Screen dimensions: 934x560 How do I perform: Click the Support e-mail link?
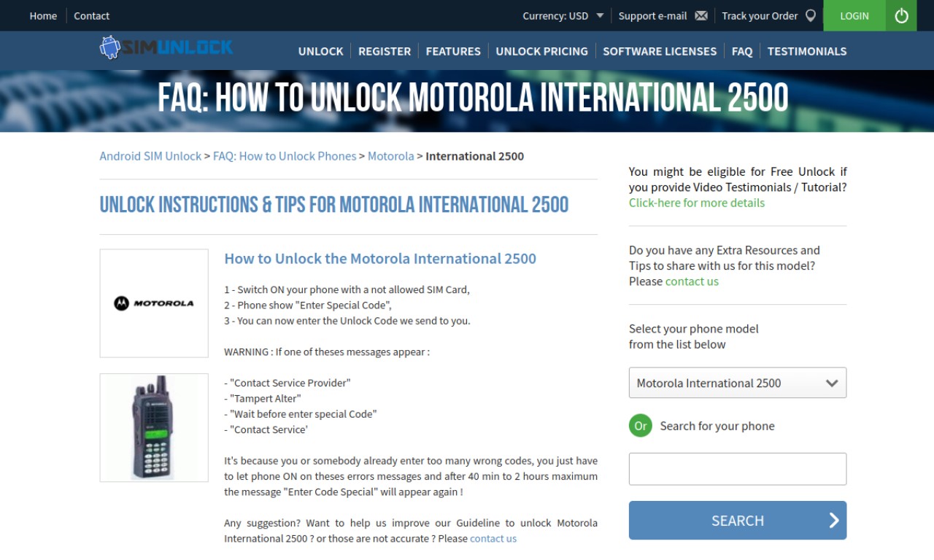[x=652, y=15]
